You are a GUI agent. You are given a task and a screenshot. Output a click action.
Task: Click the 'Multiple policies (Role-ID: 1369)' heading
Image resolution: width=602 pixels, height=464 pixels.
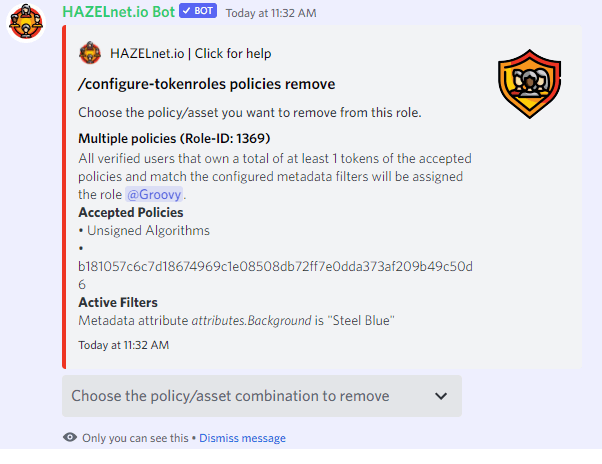(x=174, y=138)
